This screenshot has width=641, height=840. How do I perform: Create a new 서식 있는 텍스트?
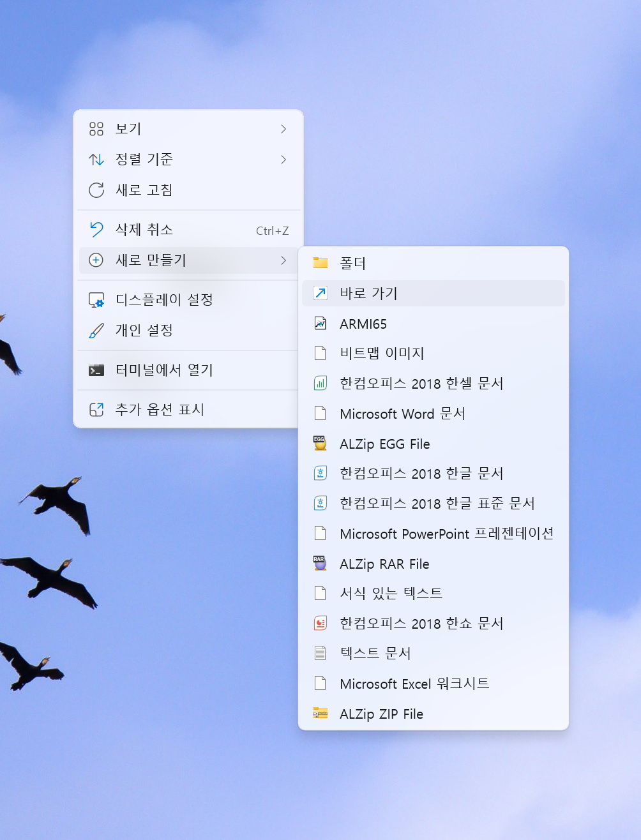[x=434, y=593]
